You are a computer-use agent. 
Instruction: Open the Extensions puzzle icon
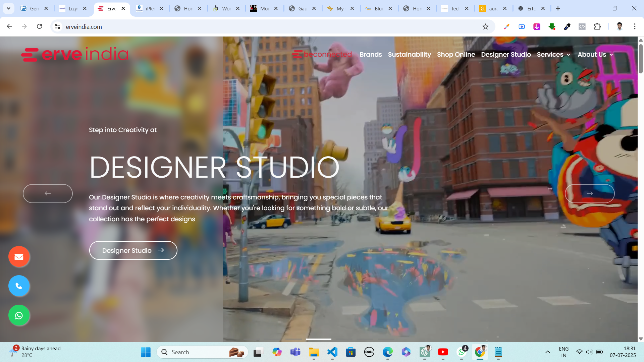pyautogui.click(x=597, y=26)
